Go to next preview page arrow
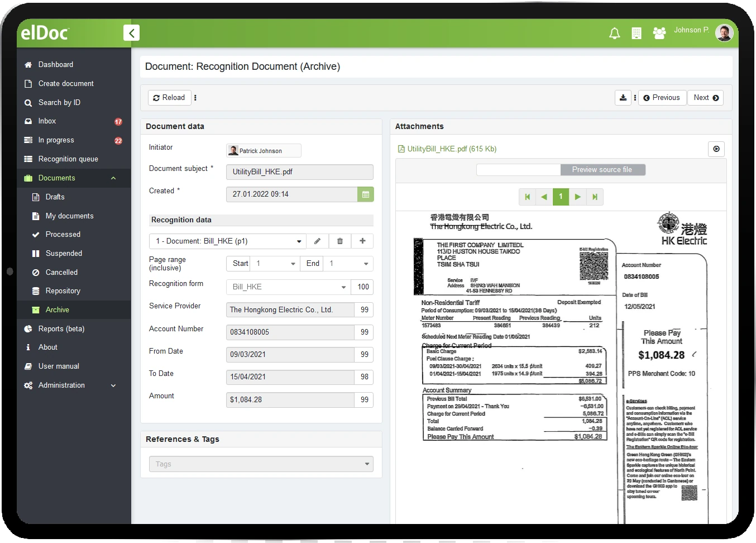The width and height of the screenshot is (756, 543). [578, 197]
